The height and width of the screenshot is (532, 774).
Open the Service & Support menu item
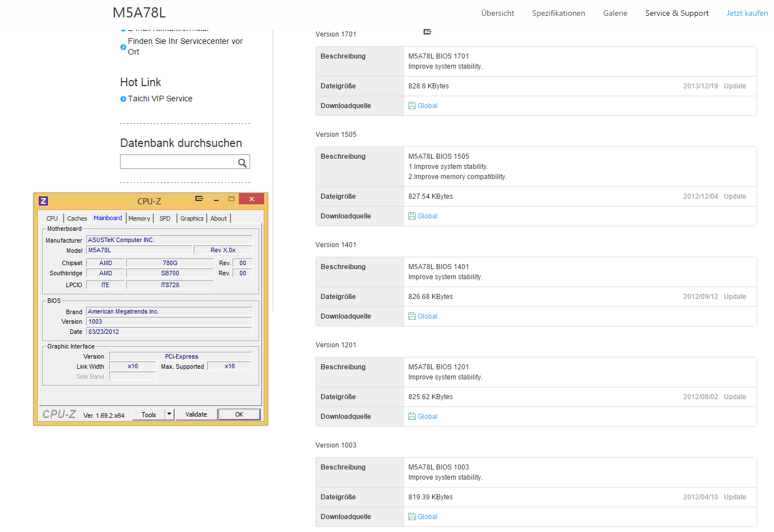coord(677,13)
